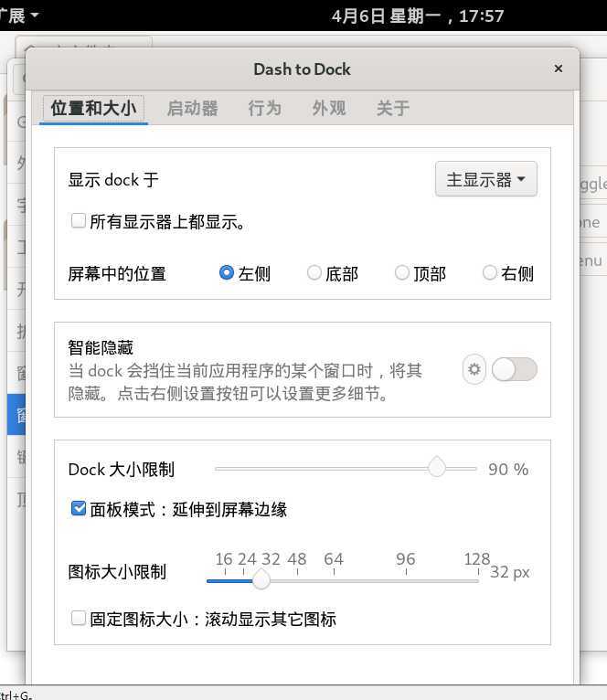Toggle the 智能隐藏 switch on
The width and height of the screenshot is (607, 700).
[x=514, y=369]
